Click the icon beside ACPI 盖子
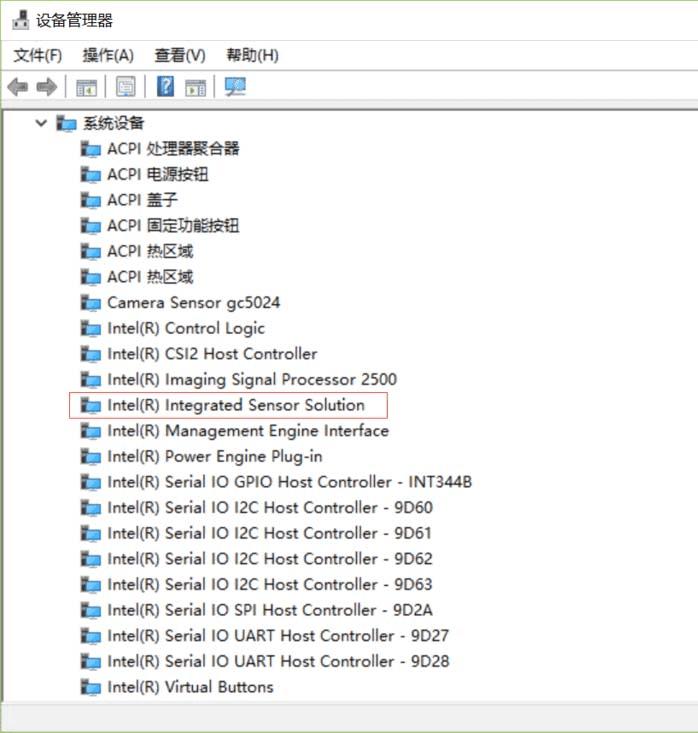698x733 pixels. click(91, 201)
